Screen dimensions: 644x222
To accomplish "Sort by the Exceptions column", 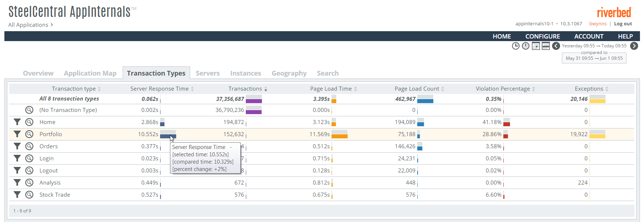I will click(x=591, y=89).
